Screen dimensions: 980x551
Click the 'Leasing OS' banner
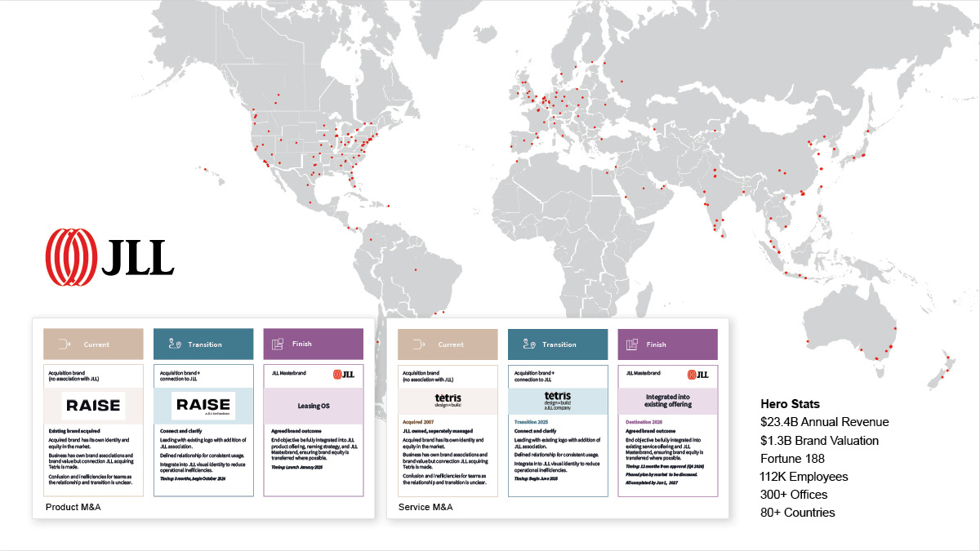[314, 406]
